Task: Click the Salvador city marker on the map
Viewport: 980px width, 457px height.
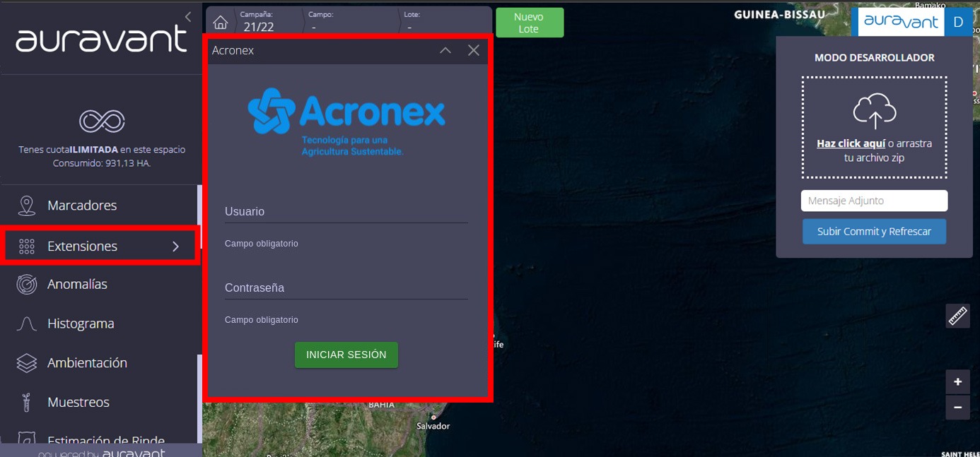Action: [433, 417]
